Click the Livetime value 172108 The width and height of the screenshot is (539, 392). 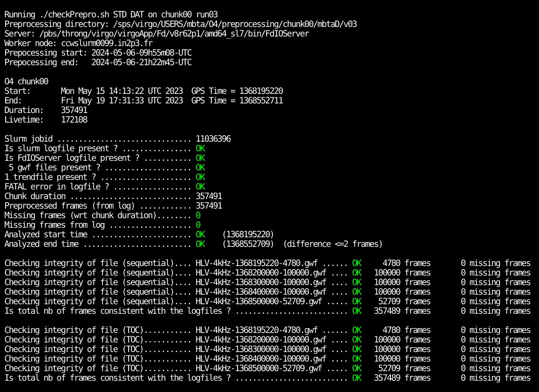[74, 120]
